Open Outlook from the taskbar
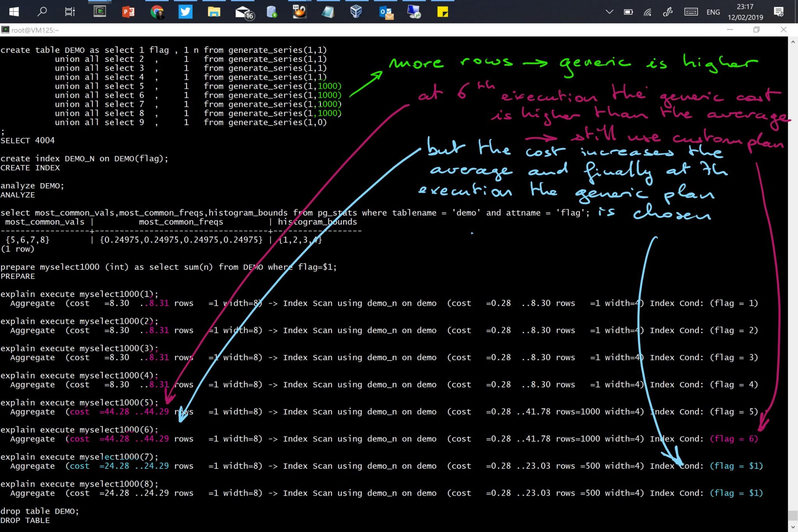 click(385, 12)
